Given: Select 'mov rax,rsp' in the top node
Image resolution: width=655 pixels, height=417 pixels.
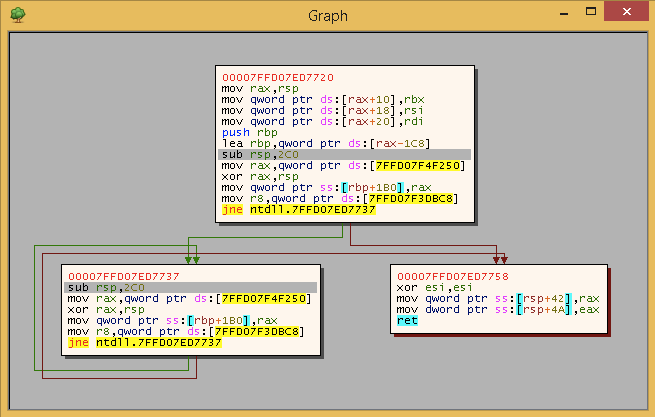Looking at the screenshot, I should point(257,88).
